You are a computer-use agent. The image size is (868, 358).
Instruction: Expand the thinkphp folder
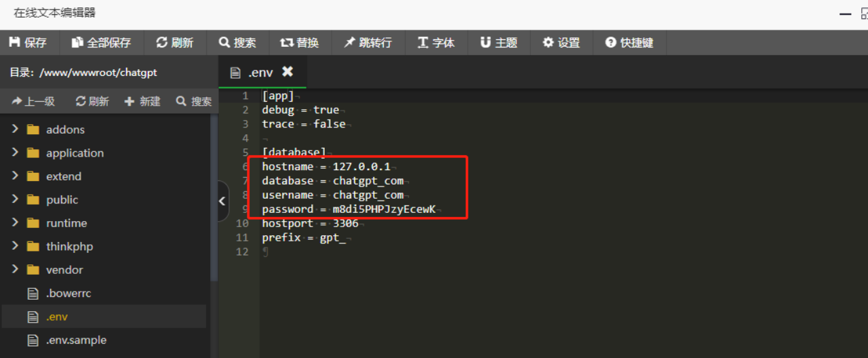tap(15, 247)
